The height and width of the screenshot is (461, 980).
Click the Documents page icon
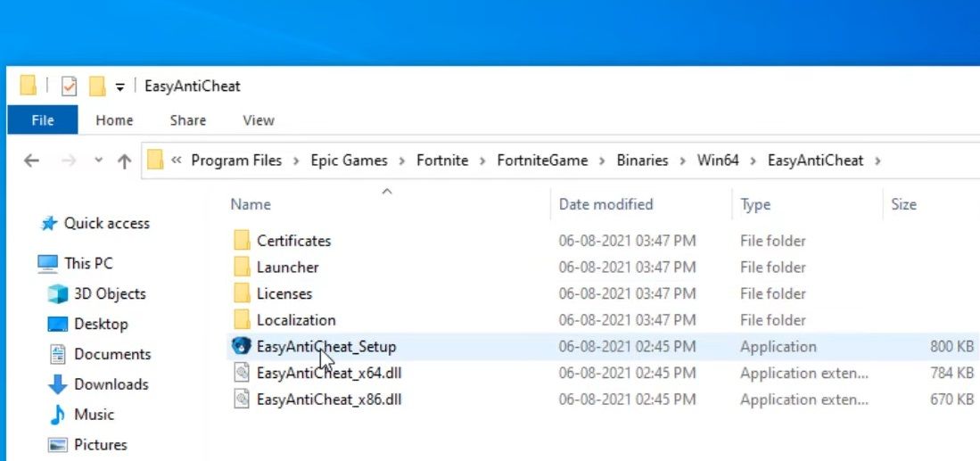pos(57,354)
